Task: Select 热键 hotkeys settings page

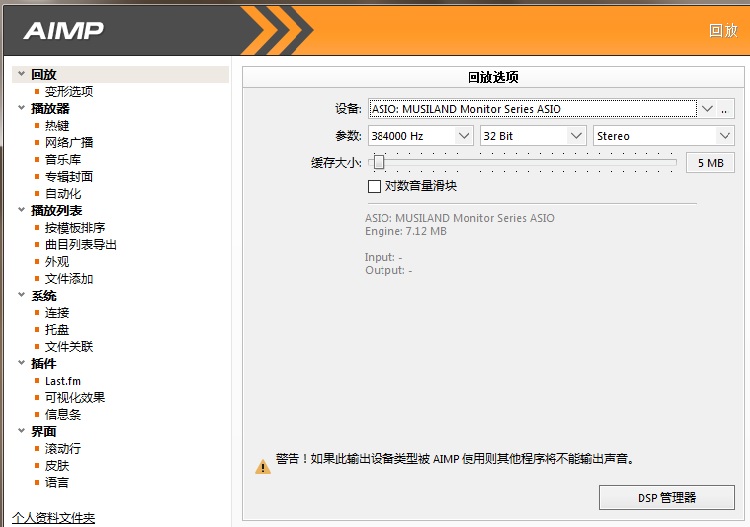Action: (57, 126)
